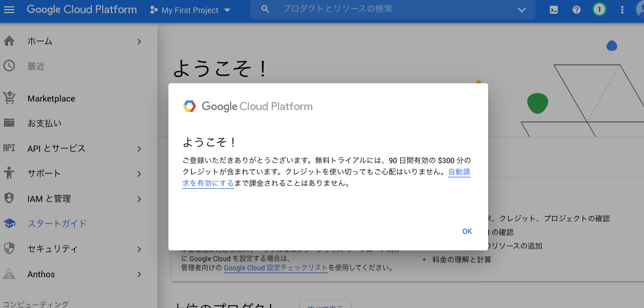Click the 料金の理解と計算 bullet text
This screenshot has height=308, width=644.
[462, 260]
